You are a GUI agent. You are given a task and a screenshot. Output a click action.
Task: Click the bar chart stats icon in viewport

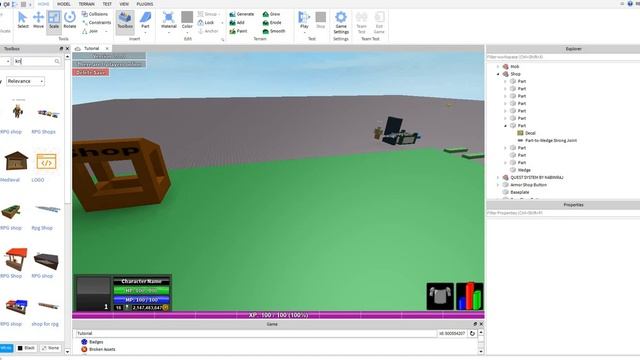(470, 296)
